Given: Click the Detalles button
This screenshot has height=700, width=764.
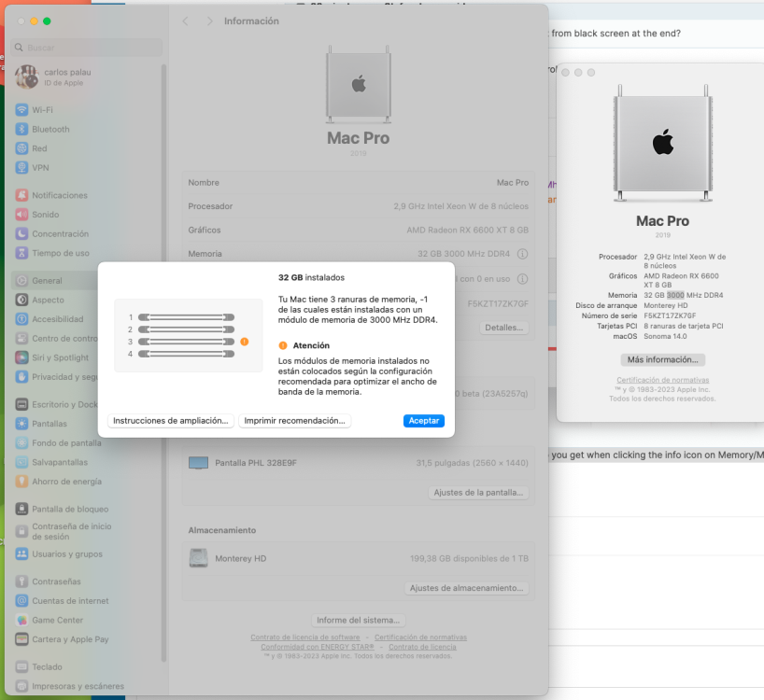Looking at the screenshot, I should [x=503, y=328].
